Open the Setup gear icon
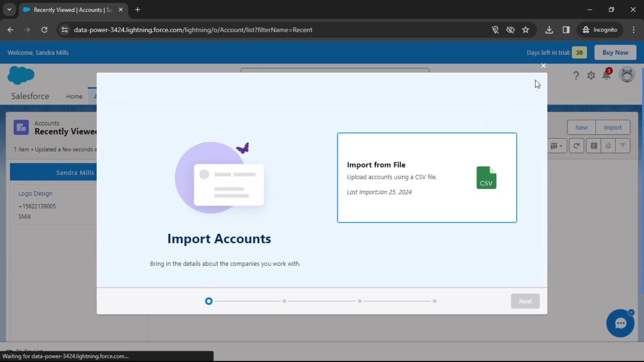The height and width of the screenshot is (362, 644). [x=591, y=75]
